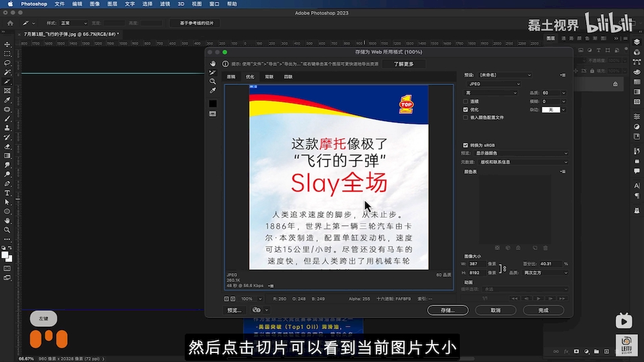Click the foreground color swatch in main toolbar

(x=5, y=255)
